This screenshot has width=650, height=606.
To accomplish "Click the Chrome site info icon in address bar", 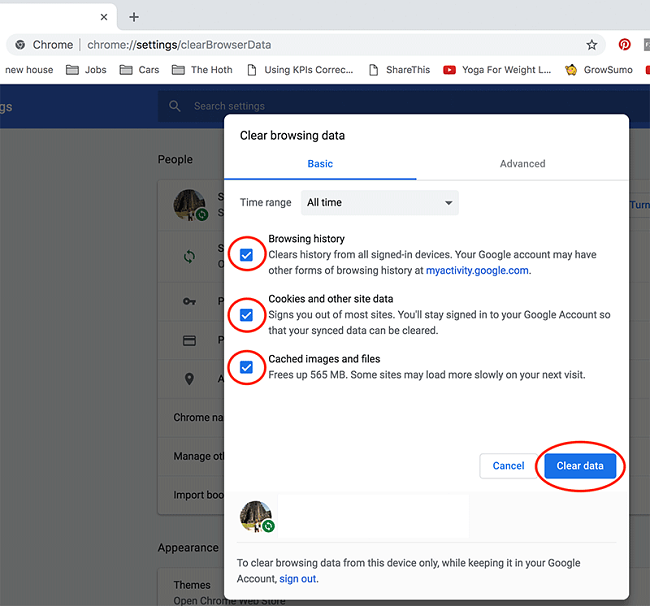I will [20, 45].
